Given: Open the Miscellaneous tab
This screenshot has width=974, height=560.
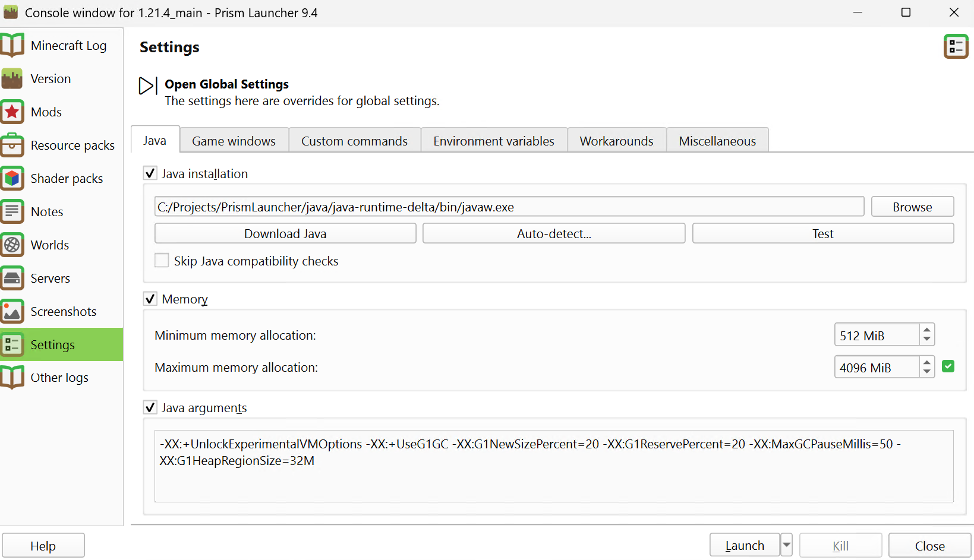Looking at the screenshot, I should click(x=717, y=141).
